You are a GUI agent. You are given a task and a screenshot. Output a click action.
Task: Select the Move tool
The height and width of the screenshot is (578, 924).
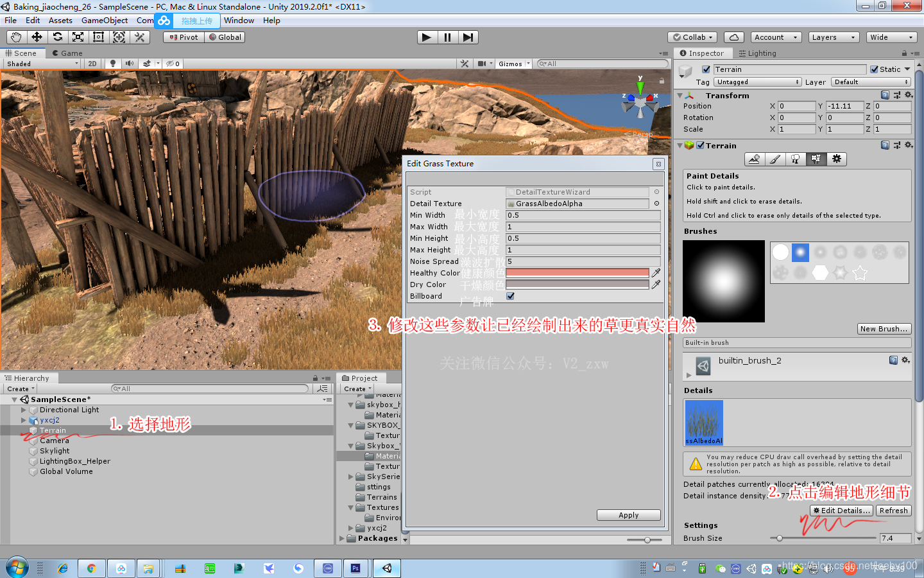(x=37, y=37)
